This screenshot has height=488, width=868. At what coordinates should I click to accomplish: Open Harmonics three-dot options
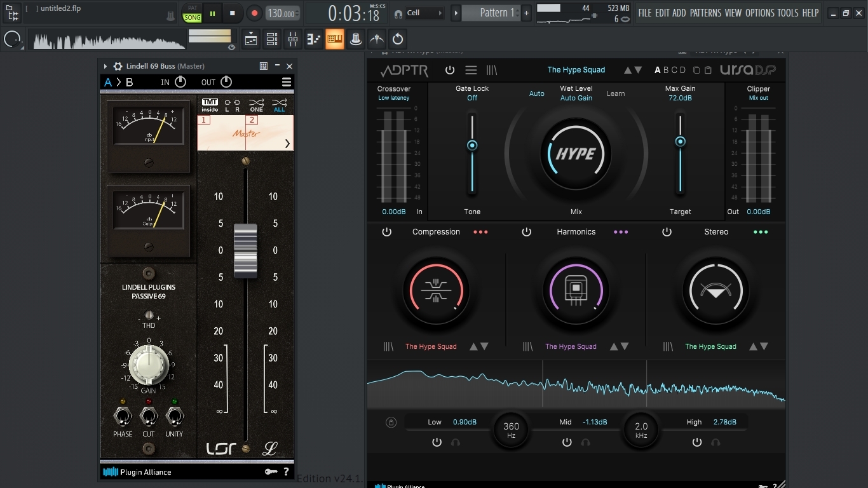point(621,232)
